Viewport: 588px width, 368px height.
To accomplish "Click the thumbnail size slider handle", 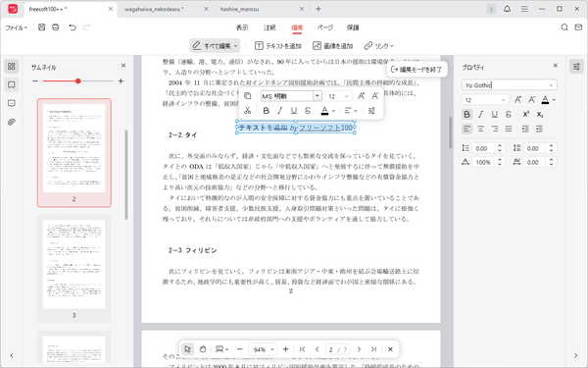I will [78, 81].
